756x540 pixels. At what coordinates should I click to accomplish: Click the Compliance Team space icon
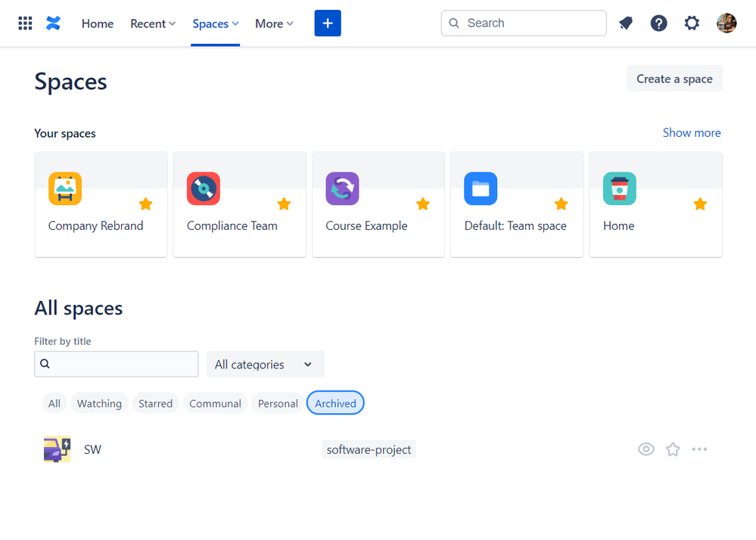204,188
